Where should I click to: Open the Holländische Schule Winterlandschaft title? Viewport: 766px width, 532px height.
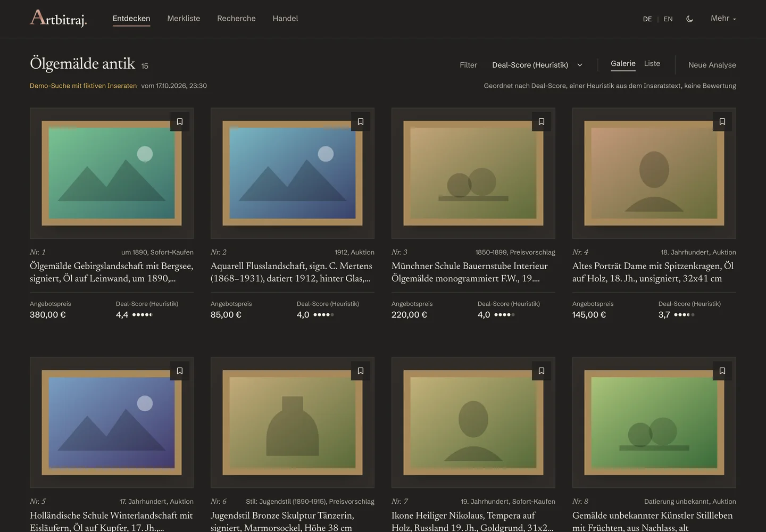click(x=112, y=521)
